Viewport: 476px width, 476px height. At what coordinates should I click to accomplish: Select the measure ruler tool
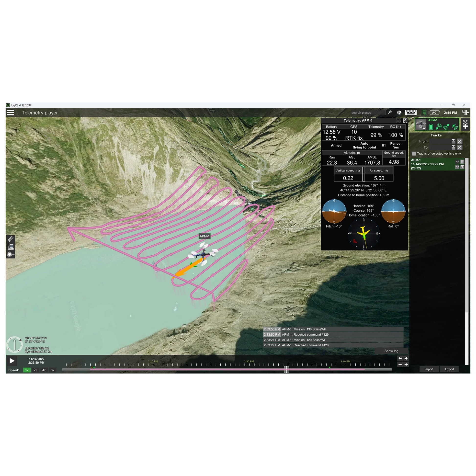pyautogui.click(x=11, y=239)
